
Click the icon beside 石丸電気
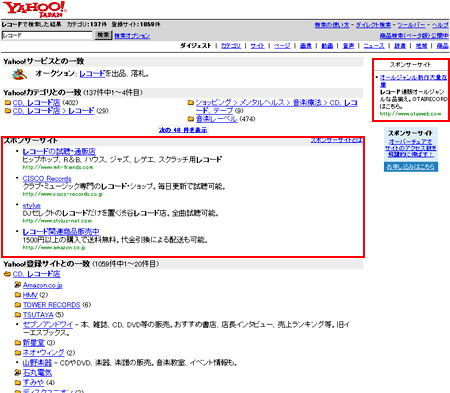18,372
